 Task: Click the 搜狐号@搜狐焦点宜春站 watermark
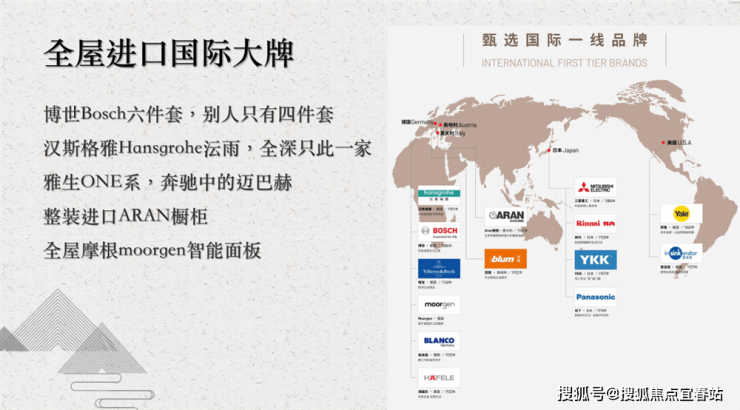coord(640,393)
